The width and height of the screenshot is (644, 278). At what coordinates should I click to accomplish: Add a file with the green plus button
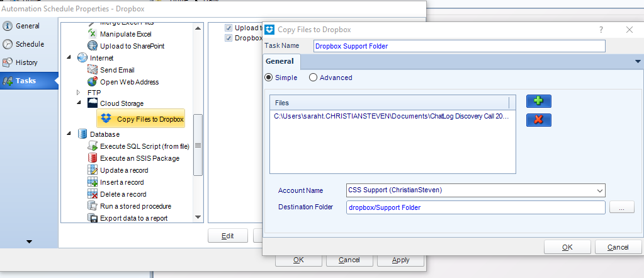[x=538, y=101]
